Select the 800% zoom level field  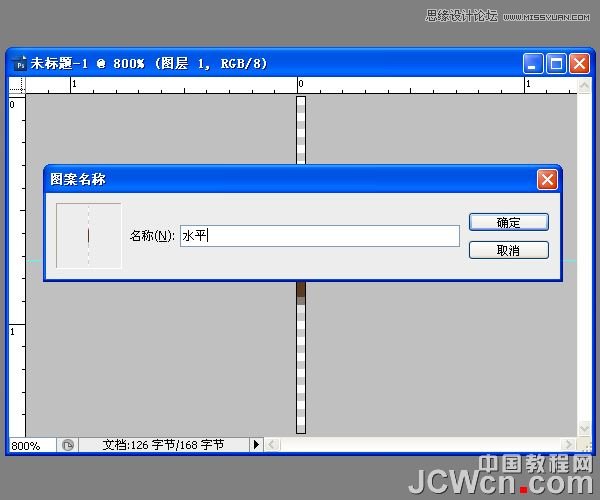tap(32, 445)
